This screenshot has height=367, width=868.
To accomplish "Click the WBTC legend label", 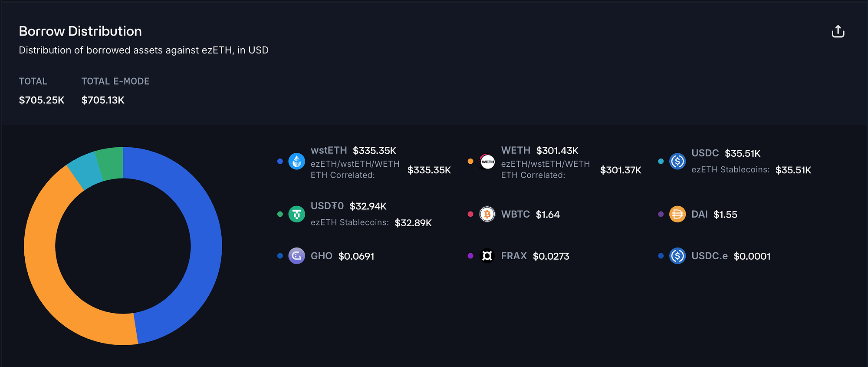I will pyautogui.click(x=515, y=214).
